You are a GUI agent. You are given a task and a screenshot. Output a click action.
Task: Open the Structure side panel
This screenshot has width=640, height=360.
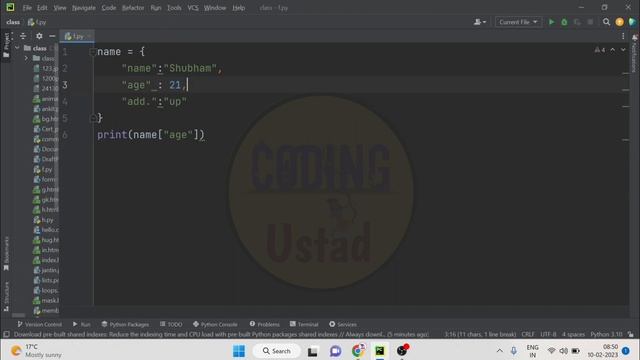6,296
